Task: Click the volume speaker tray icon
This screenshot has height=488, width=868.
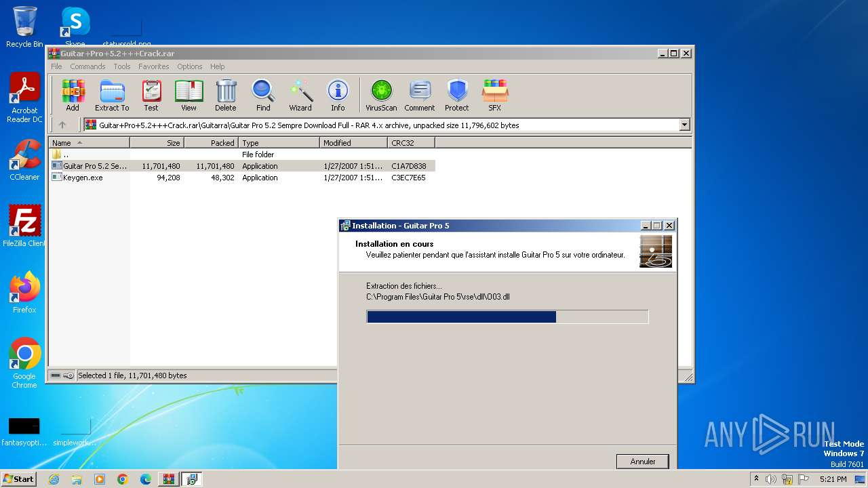Action: [x=771, y=479]
